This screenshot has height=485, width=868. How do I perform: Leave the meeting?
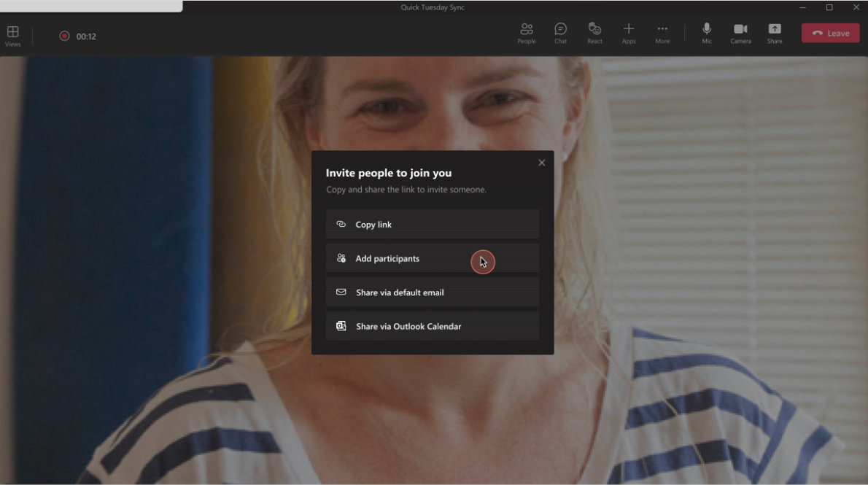coord(830,34)
